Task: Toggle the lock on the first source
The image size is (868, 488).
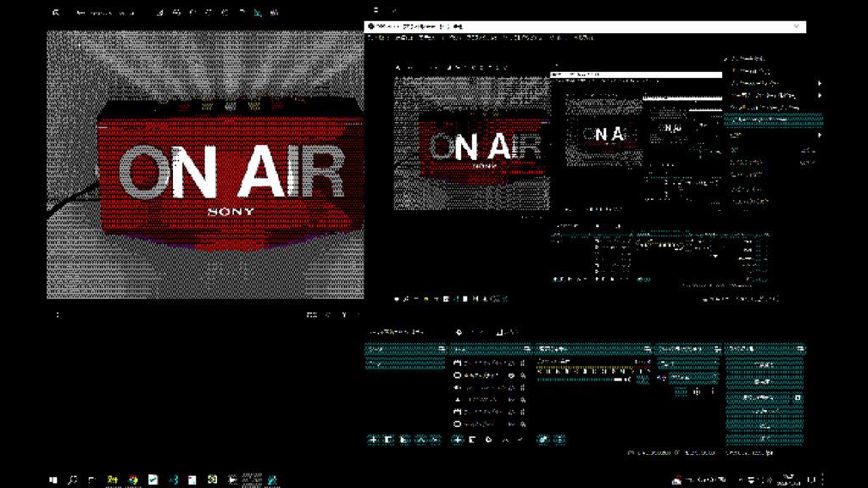Action: coord(522,363)
